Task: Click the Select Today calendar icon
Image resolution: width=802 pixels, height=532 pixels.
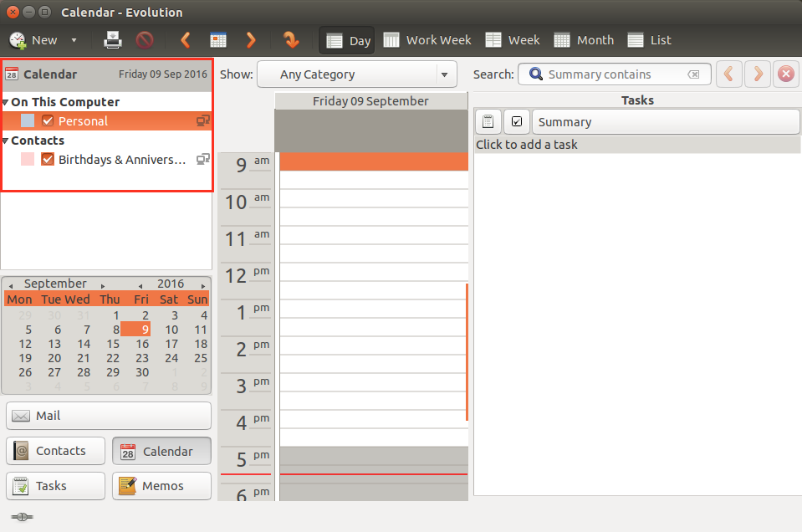Action: [218, 39]
